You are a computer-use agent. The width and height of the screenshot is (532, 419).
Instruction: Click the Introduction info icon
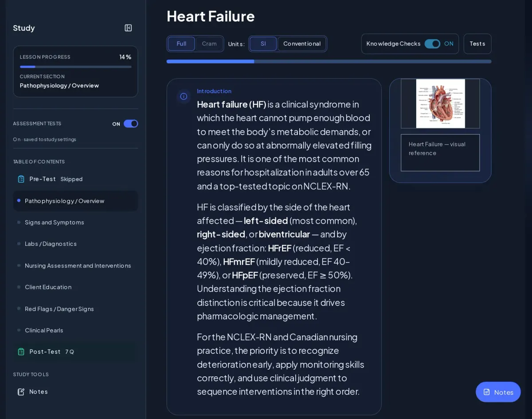pos(184,96)
